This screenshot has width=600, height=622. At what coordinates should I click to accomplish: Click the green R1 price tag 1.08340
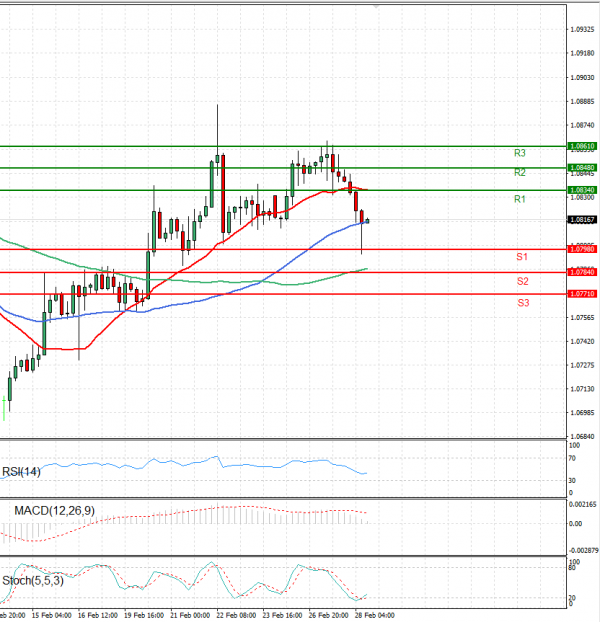point(582,190)
